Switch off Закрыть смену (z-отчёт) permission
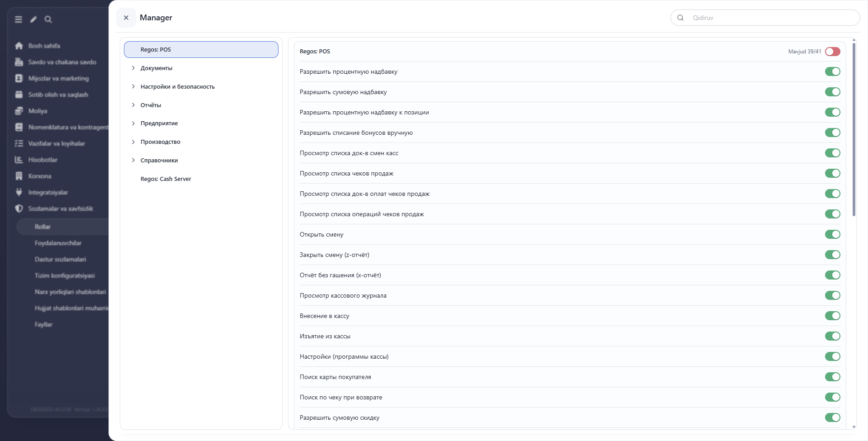868x441 pixels. (x=833, y=255)
